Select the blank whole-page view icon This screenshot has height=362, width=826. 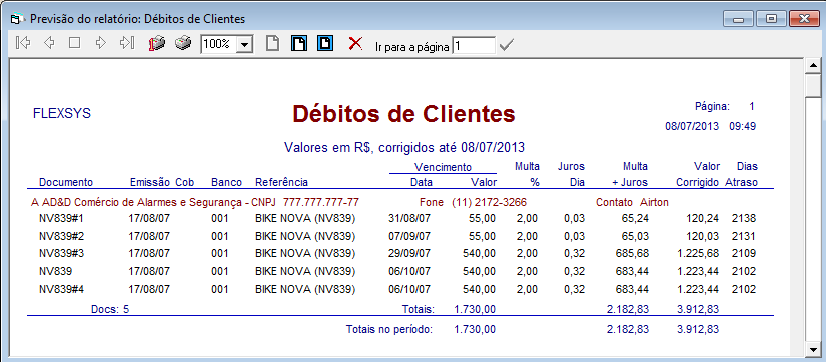272,43
